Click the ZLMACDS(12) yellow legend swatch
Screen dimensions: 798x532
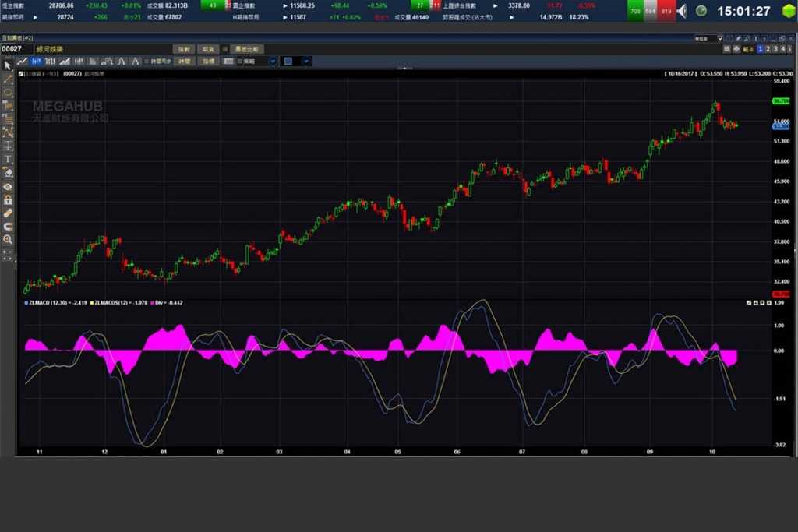92,303
